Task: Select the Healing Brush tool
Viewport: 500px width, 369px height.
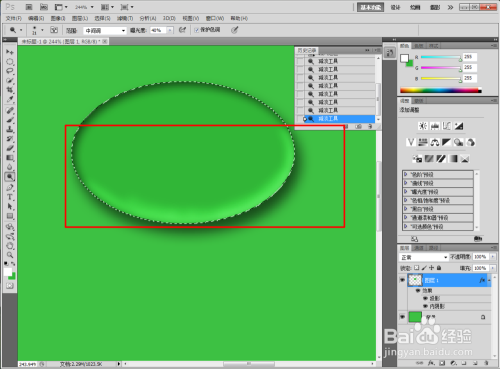Action: coord(10,110)
